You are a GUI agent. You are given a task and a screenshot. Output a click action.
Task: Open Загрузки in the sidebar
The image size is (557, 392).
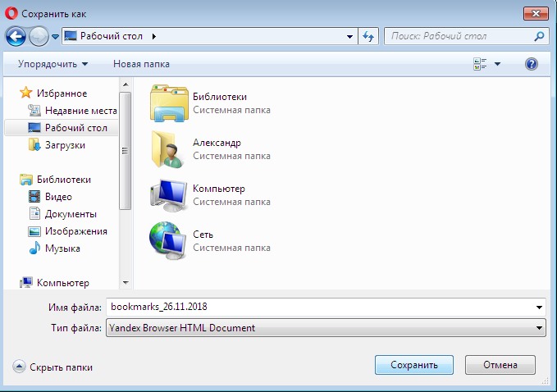65,145
